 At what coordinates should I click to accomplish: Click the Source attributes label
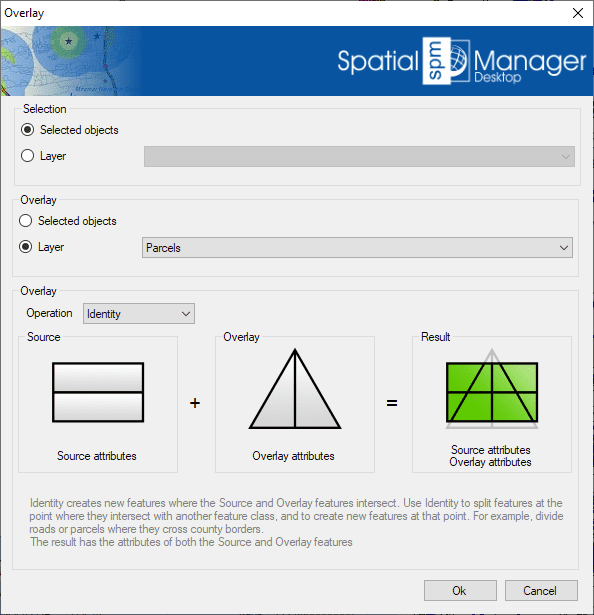(x=97, y=456)
